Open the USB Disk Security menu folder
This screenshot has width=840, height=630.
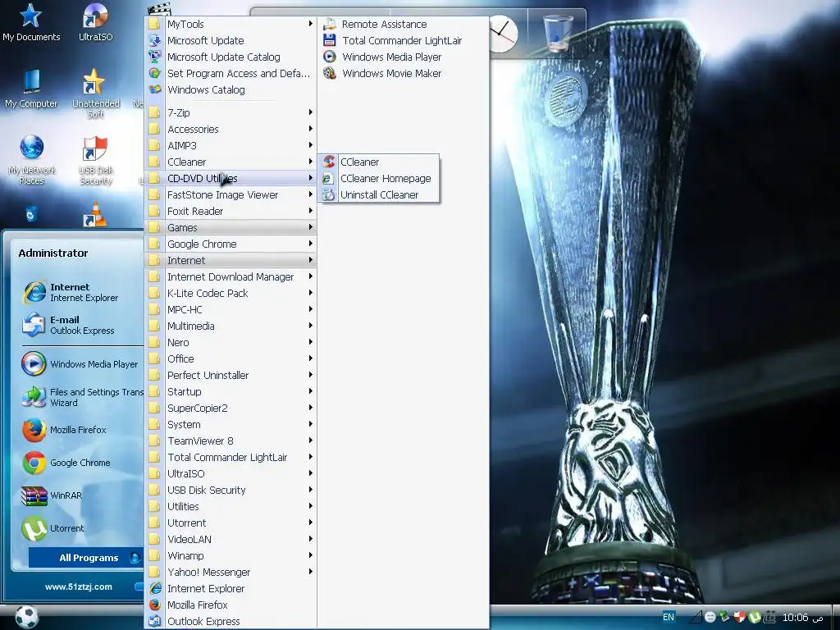click(x=231, y=491)
